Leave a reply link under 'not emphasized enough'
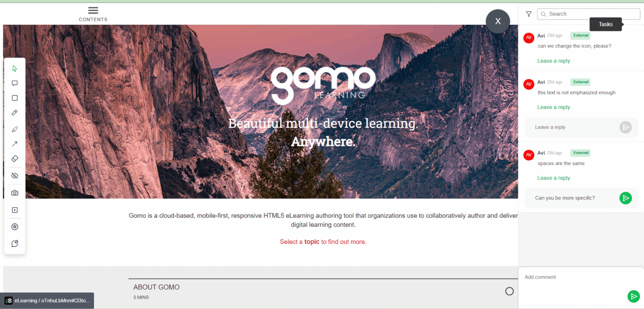The width and height of the screenshot is (644, 309). 554,107
